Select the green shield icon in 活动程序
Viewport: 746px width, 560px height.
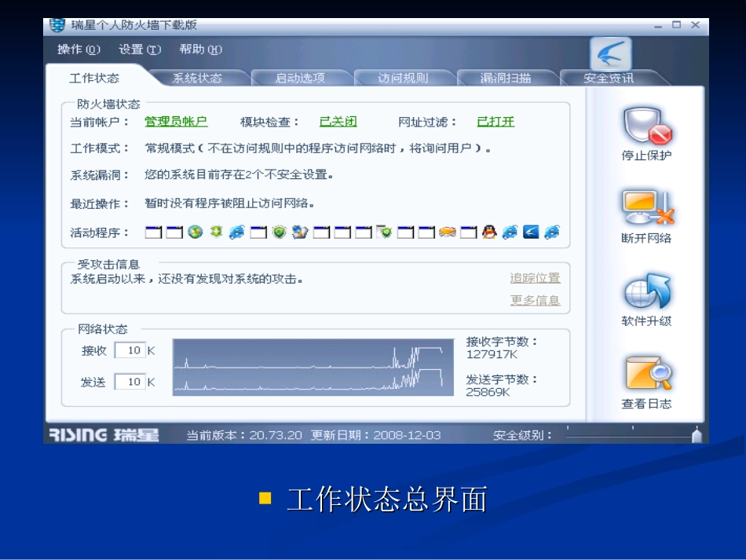[280, 232]
